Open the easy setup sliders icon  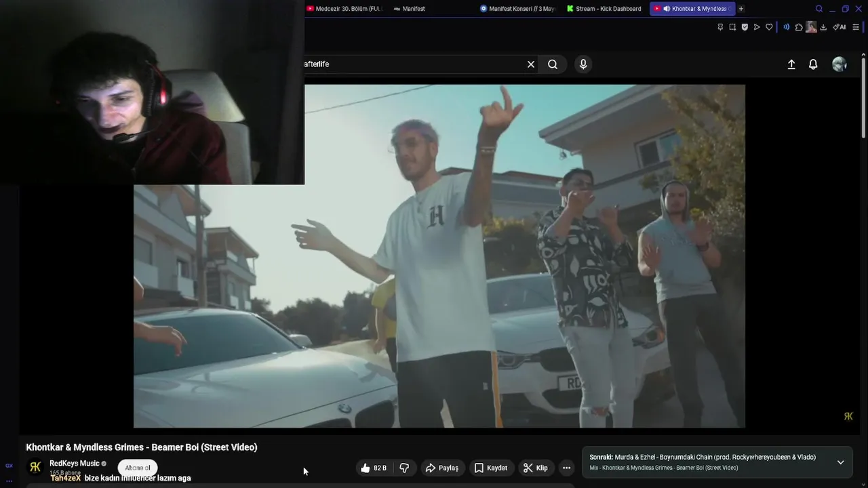[x=856, y=27]
